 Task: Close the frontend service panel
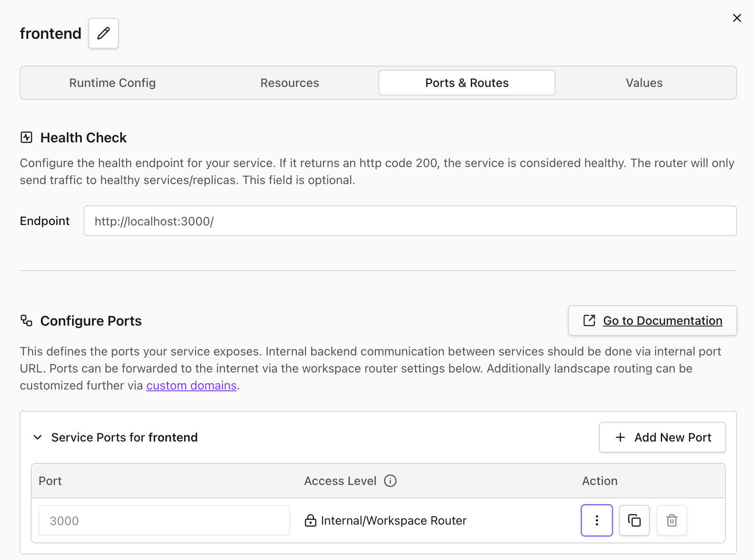737,18
